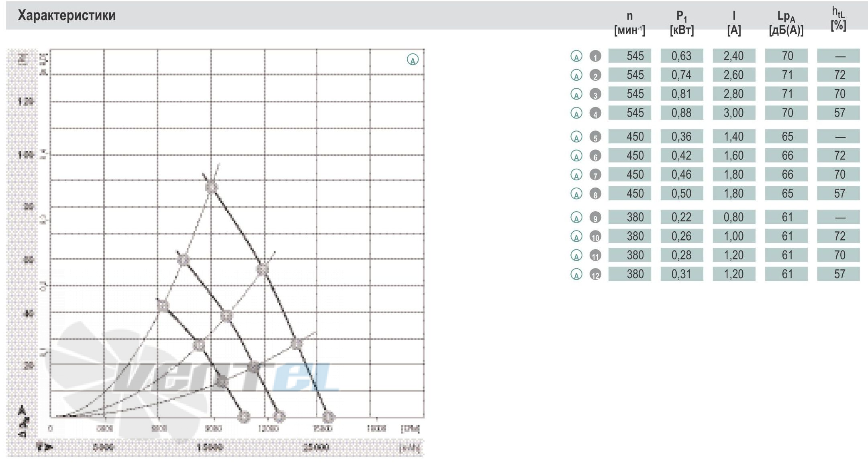The image size is (868, 473).
Task: Select the numbered circle 4 marker
Action: (x=595, y=113)
